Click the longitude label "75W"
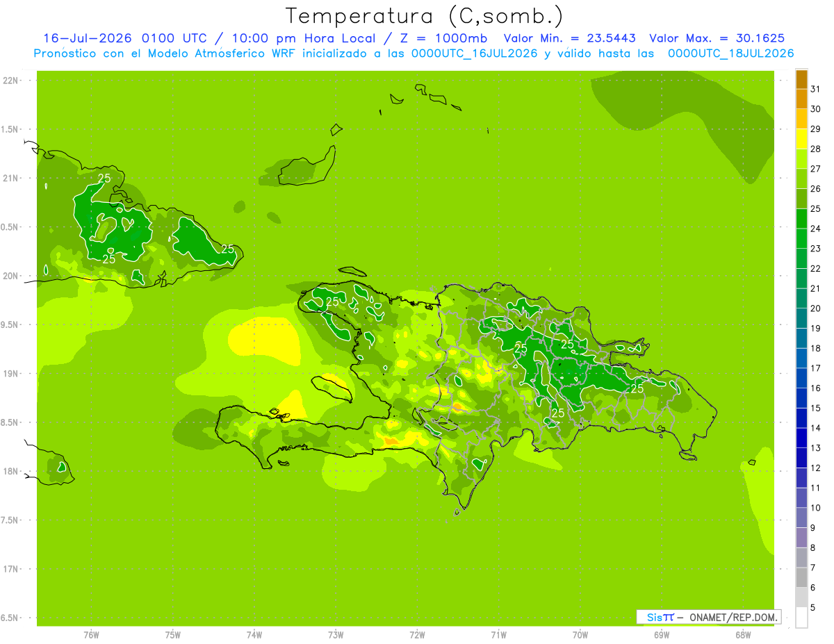The width and height of the screenshot is (834, 644). [173, 634]
